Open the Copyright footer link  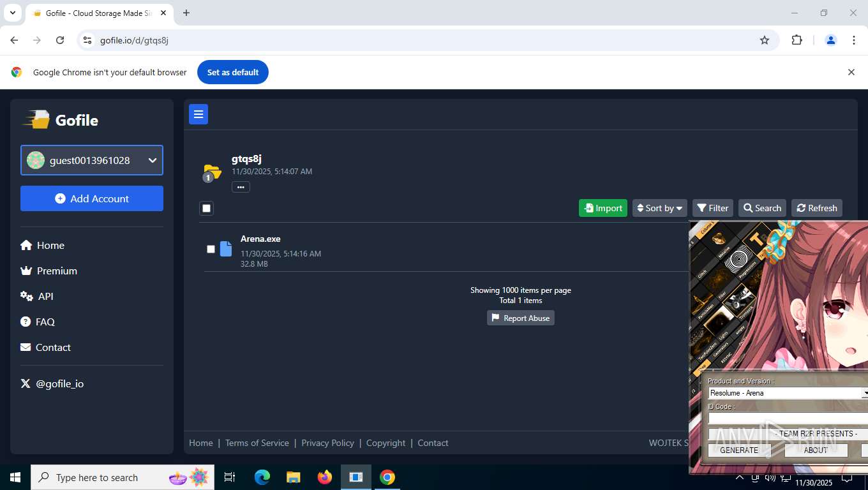tap(385, 443)
